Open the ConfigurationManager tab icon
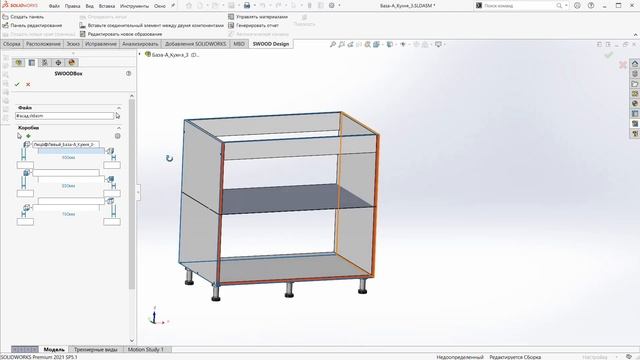Viewport: 640px width, 360px height. coord(45,62)
